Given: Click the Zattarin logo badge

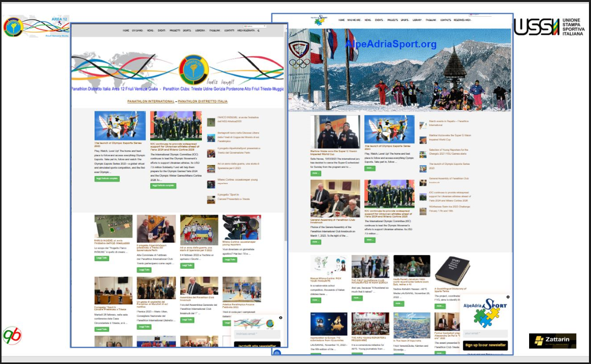Looking at the screenshot, I should 552,341.
